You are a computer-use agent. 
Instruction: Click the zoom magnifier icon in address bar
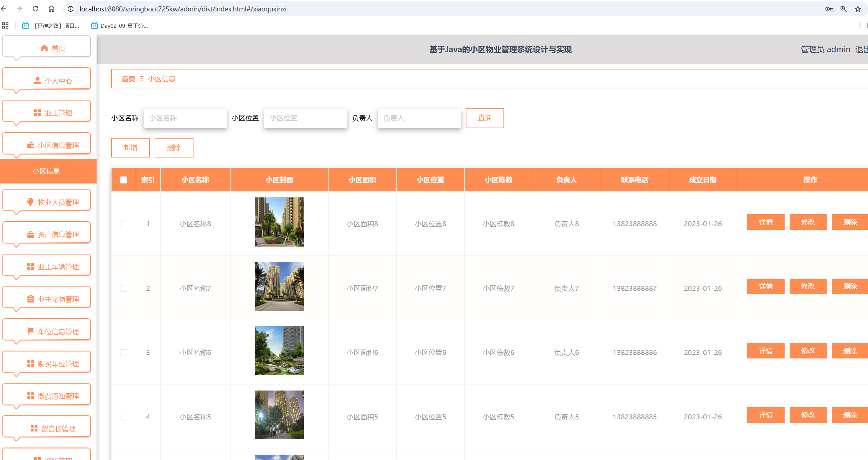point(843,9)
